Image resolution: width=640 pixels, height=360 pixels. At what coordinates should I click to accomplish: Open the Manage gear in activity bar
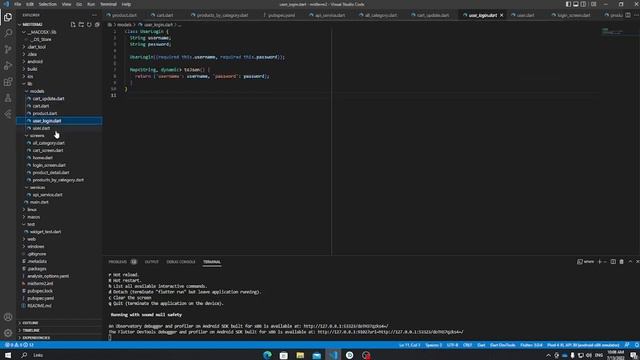click(x=8, y=333)
